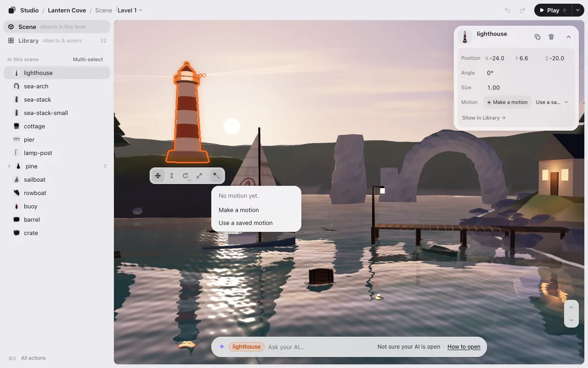Duplicate the lighthouse object

point(537,37)
